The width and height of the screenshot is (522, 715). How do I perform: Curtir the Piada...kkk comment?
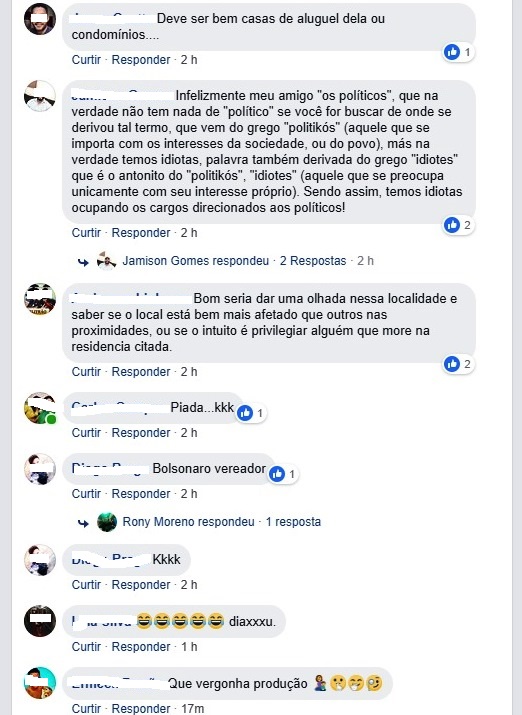(86, 433)
